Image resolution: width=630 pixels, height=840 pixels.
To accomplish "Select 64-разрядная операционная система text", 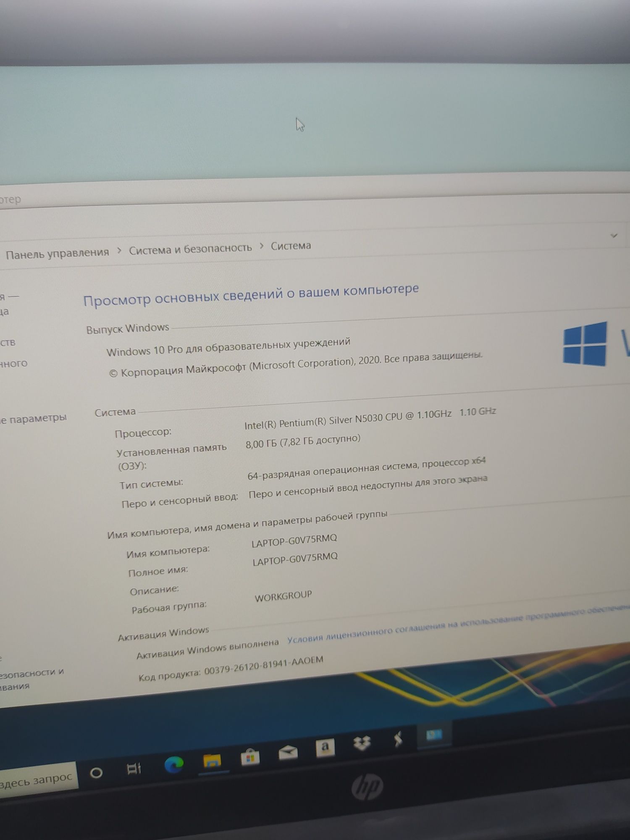I will 367,468.
